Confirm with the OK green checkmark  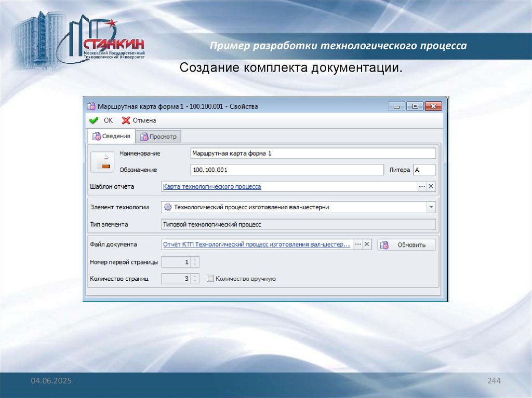coord(101,120)
